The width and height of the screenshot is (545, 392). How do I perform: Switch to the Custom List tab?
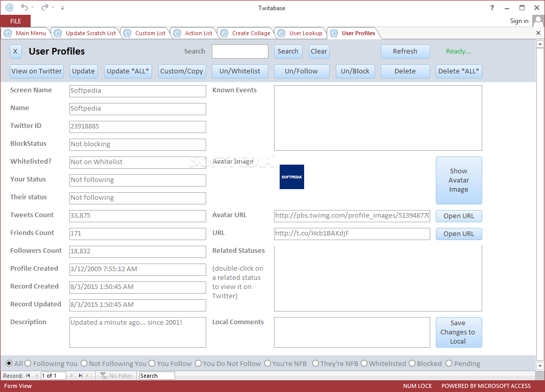point(145,33)
